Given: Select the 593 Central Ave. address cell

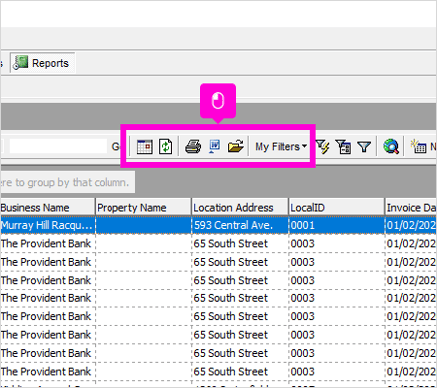Looking at the screenshot, I should click(240, 225).
